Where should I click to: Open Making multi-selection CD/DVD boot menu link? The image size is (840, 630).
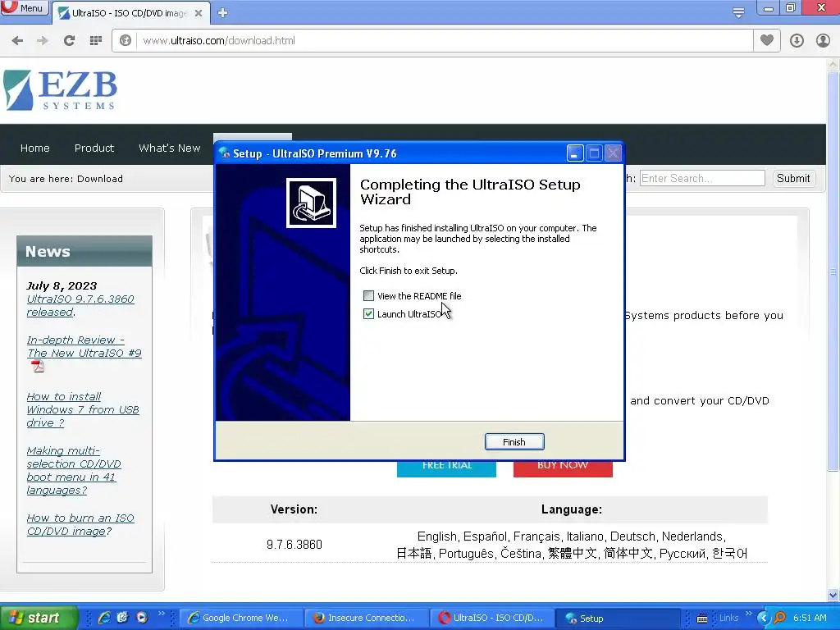point(74,470)
